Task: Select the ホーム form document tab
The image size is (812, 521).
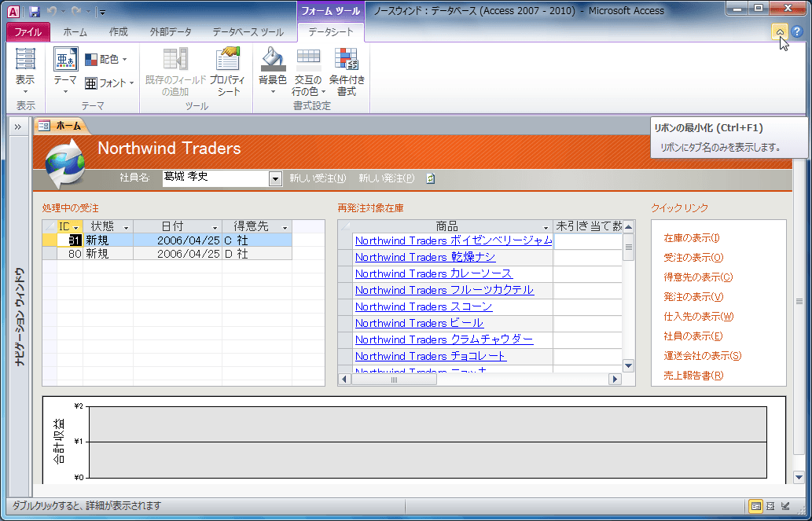Action: tap(61, 126)
